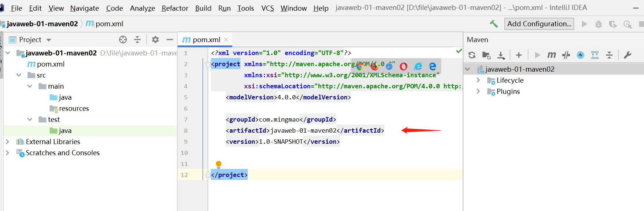The image size is (644, 211).
Task: Expand Plugins in Maven panel
Action: tap(478, 91)
